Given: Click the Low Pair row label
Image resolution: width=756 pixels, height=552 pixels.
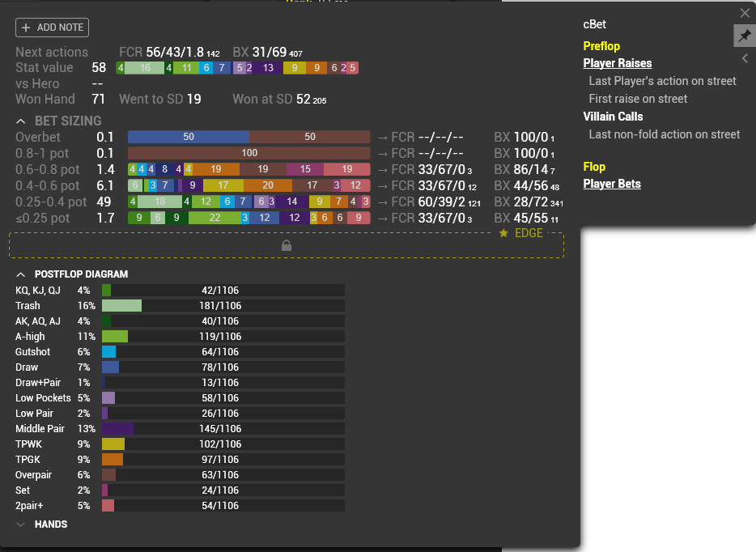Looking at the screenshot, I should click(34, 414).
